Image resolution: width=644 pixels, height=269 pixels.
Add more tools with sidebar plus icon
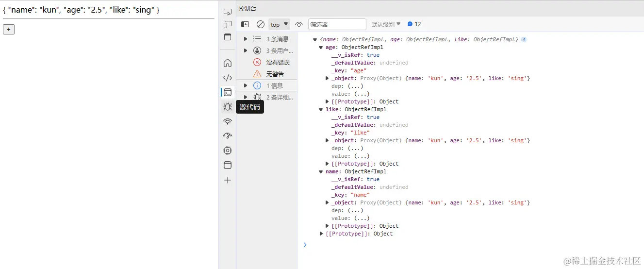click(x=228, y=180)
